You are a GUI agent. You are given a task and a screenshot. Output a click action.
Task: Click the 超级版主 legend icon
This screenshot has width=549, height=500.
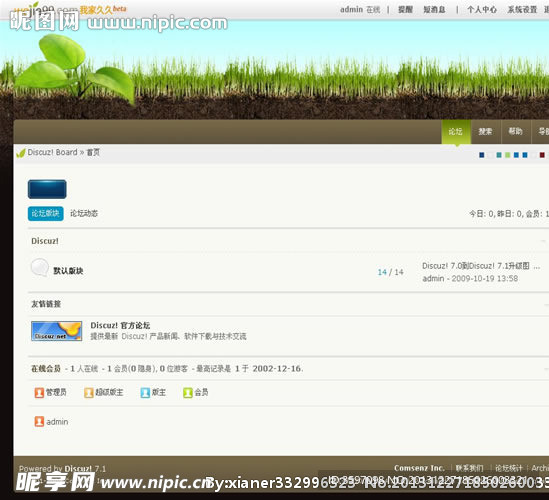pyautogui.click(x=89, y=393)
